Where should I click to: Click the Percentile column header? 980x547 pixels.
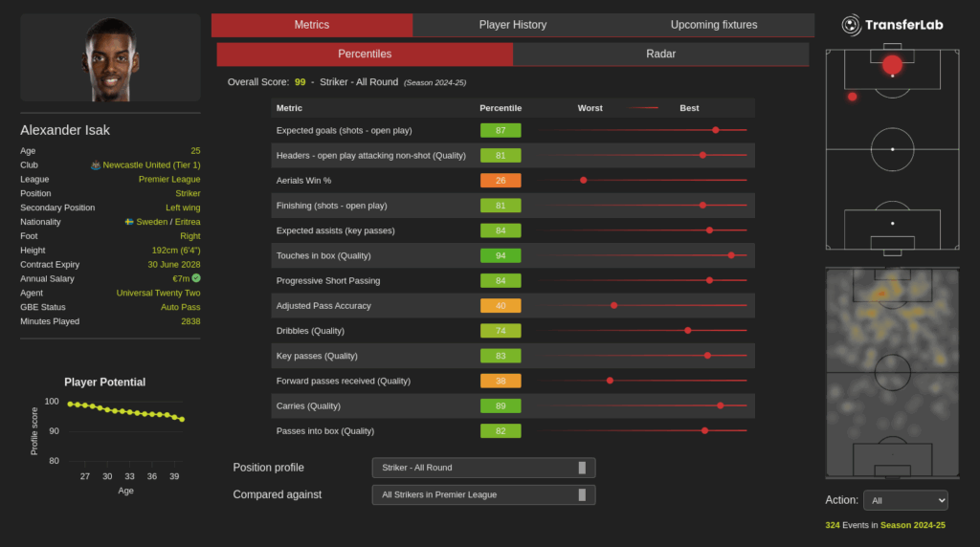(501, 108)
